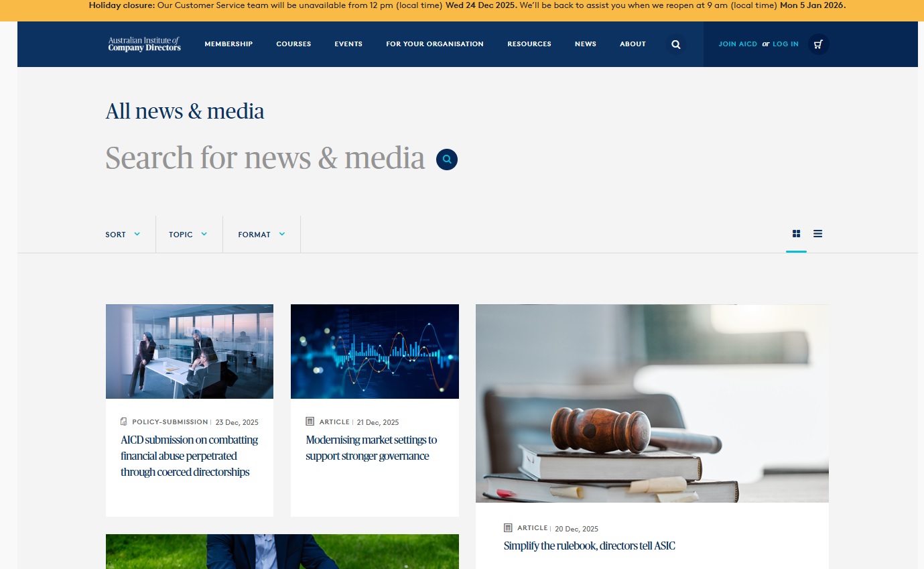Image resolution: width=924 pixels, height=569 pixels.
Task: Switch to list view layout
Action: [817, 234]
